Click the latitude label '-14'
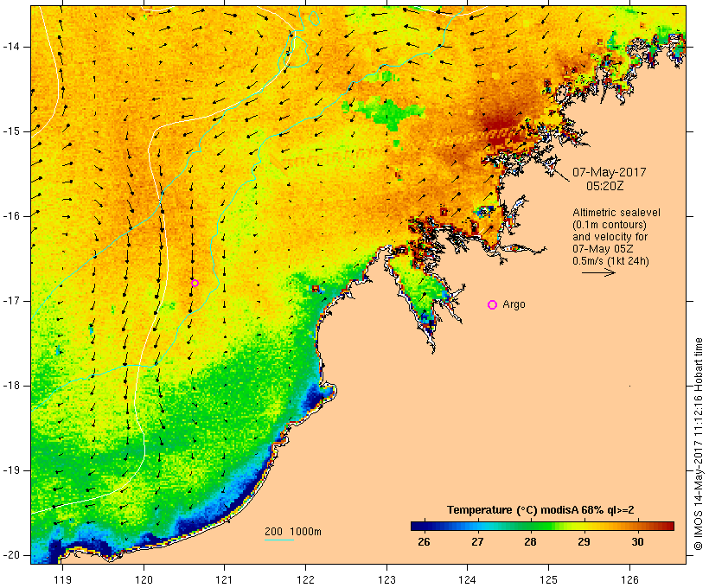The width and height of the screenshot is (709, 588). (10, 47)
